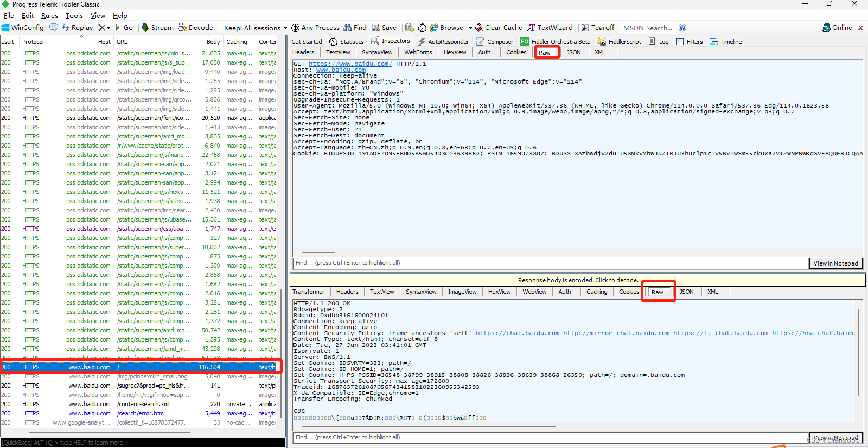Select response ImageView tab
Image resolution: width=868 pixels, height=448 pixels.
462,292
